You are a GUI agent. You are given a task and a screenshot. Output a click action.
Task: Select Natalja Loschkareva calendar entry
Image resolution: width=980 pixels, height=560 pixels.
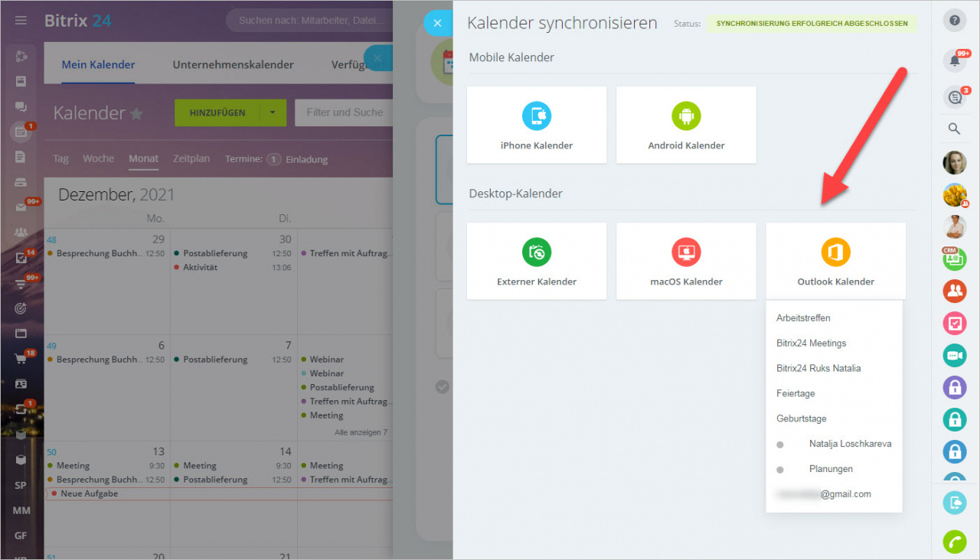click(834, 444)
